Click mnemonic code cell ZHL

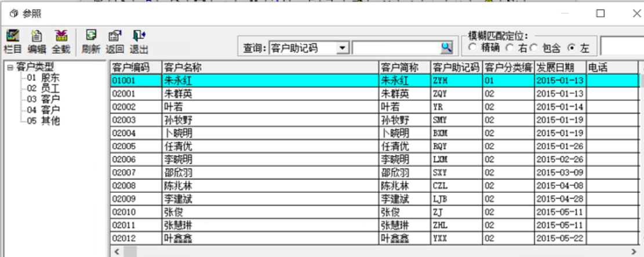(456, 225)
